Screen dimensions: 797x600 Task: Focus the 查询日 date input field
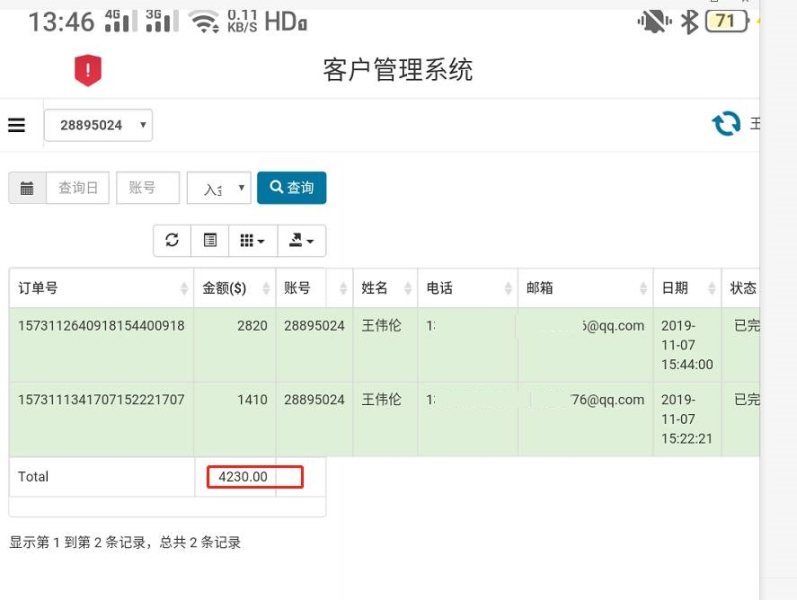(78, 188)
